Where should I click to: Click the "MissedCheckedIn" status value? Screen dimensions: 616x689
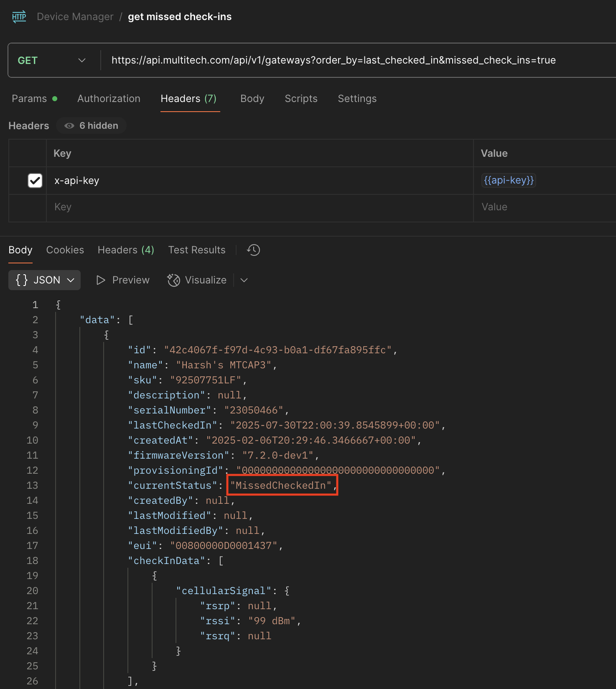tap(281, 485)
